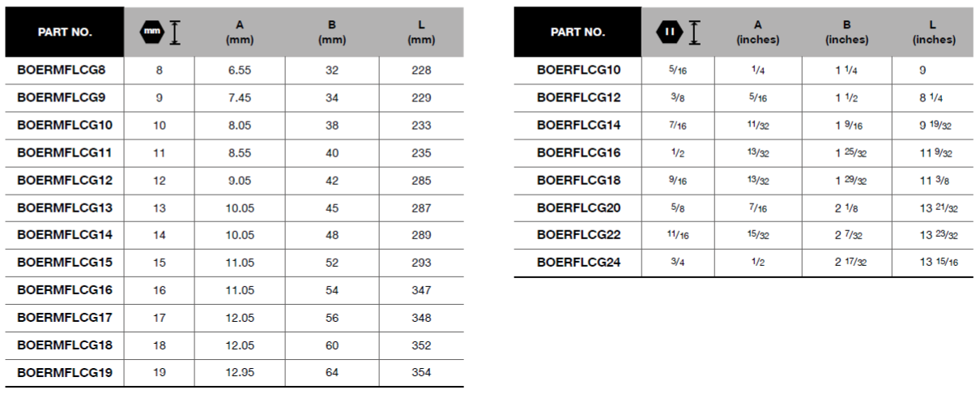
Task: Click the metric table PART NO. header
Action: [x=66, y=32]
